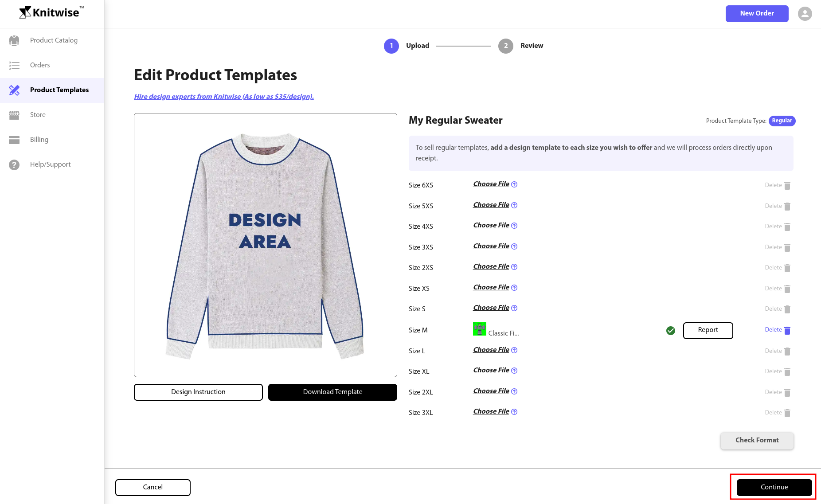
Task: Open the user account avatar icon
Action: (805, 13)
